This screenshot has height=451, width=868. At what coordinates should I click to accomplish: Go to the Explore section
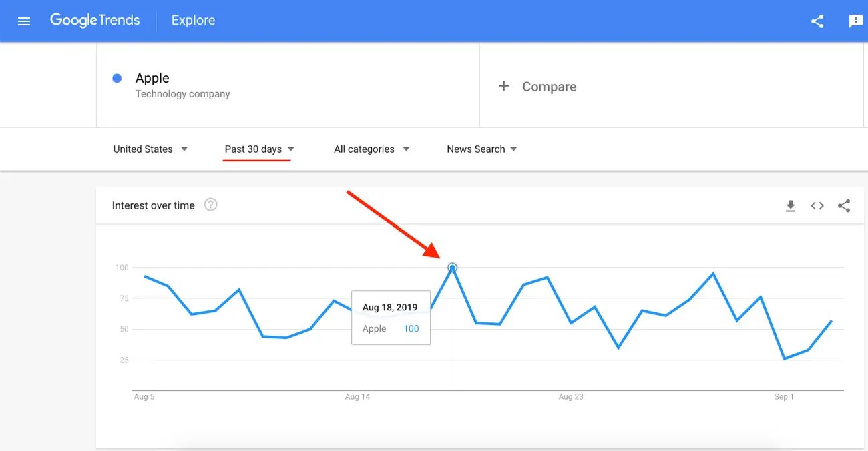(x=193, y=21)
